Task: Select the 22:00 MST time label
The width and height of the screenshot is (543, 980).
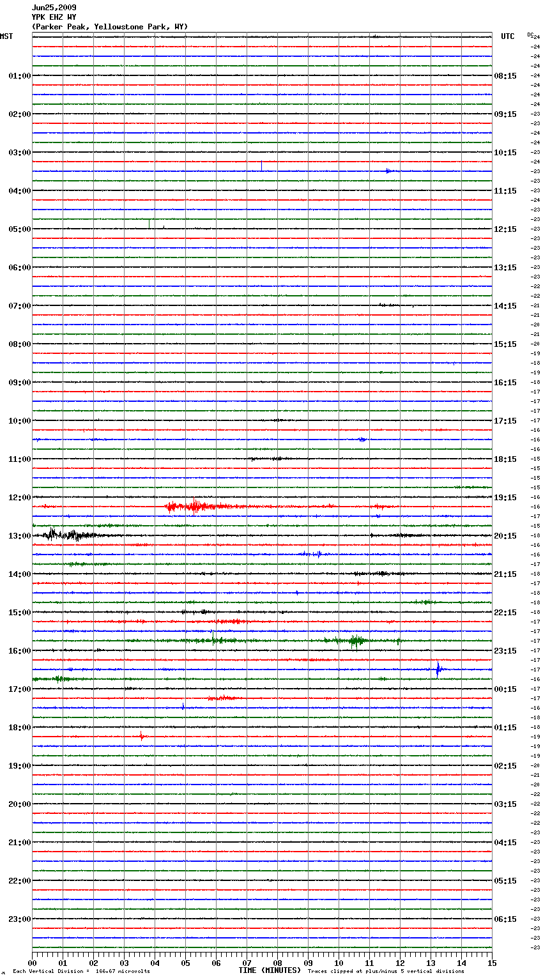Action: point(20,881)
